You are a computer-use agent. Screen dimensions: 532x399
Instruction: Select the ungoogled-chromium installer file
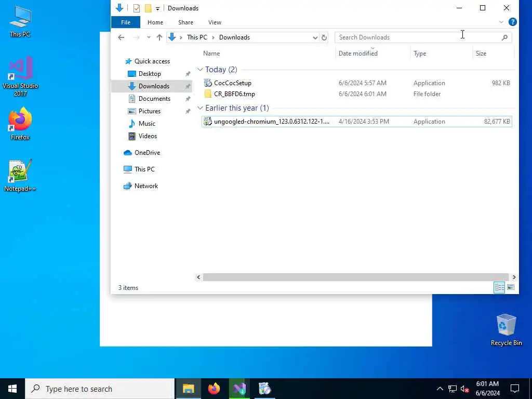tap(356, 122)
